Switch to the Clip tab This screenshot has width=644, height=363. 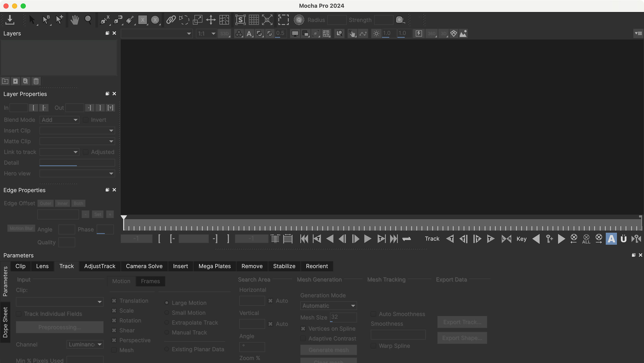20,266
